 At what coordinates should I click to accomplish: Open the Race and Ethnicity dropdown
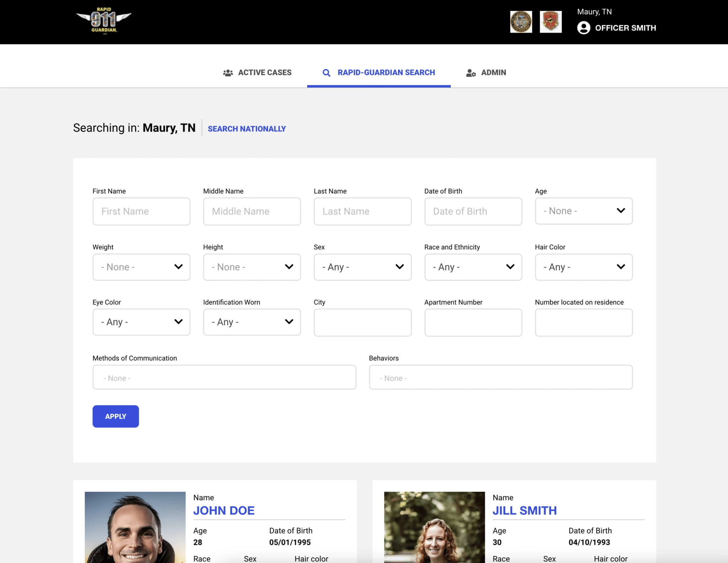[473, 267]
